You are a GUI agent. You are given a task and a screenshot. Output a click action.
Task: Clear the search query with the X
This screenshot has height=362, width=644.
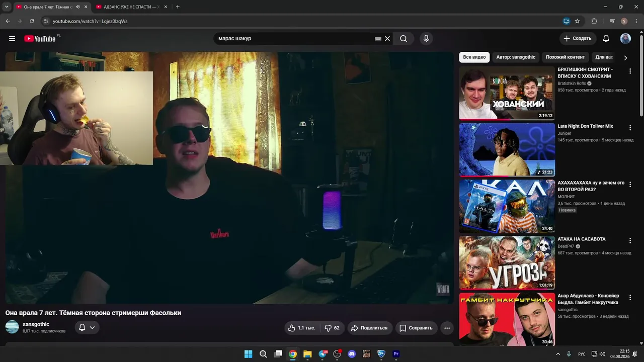[x=387, y=39]
